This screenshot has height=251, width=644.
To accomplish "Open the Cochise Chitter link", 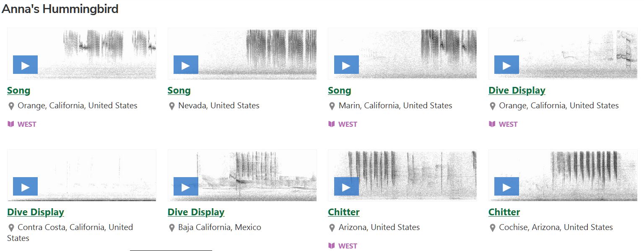I will click(x=504, y=212).
